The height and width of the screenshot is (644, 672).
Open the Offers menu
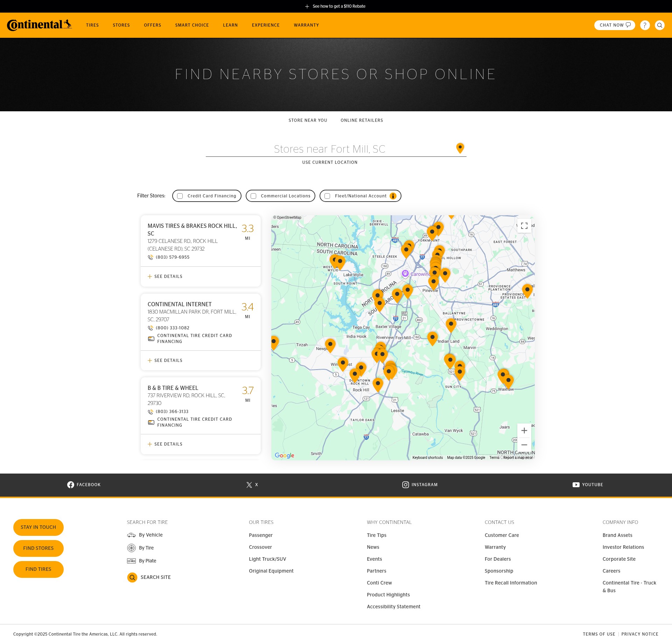[153, 25]
